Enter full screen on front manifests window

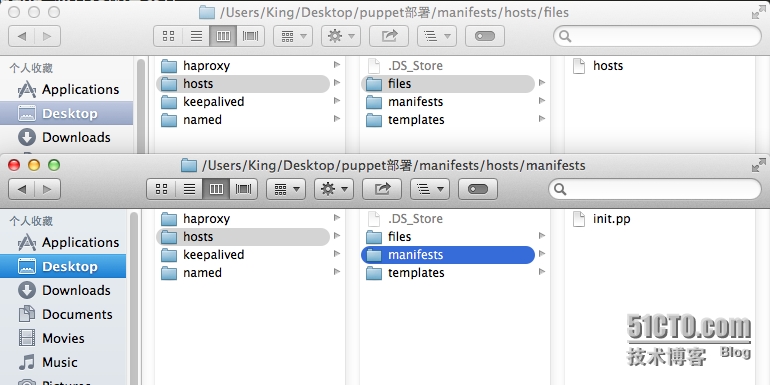point(758,165)
